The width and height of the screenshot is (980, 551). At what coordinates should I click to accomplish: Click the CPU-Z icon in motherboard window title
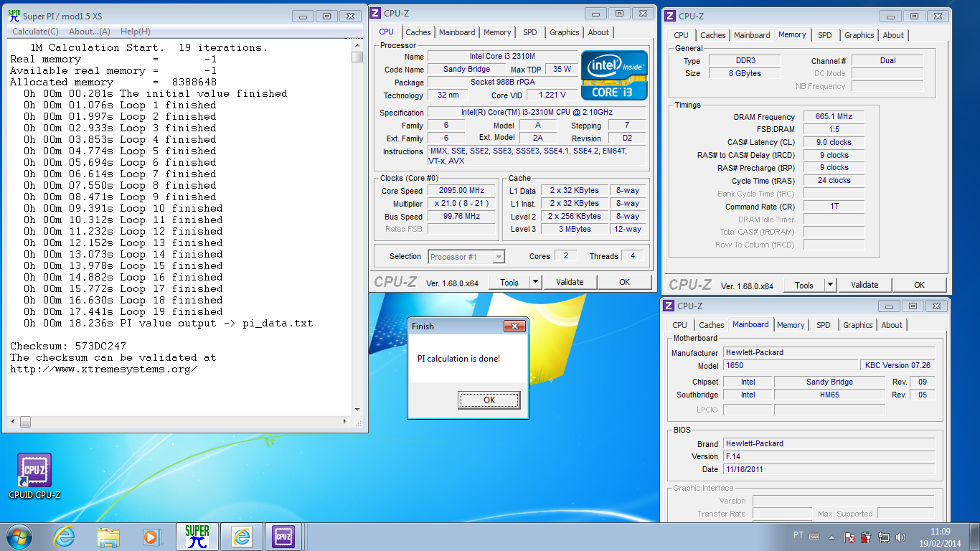click(668, 306)
